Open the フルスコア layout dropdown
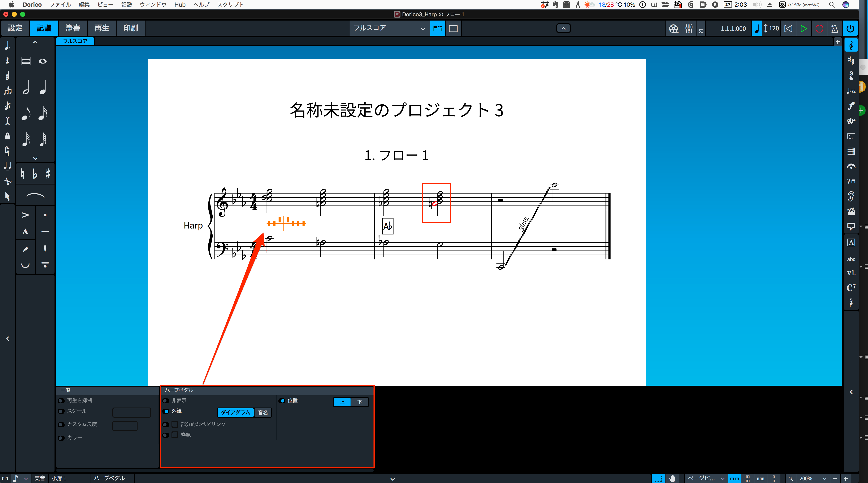The image size is (868, 483). point(389,28)
